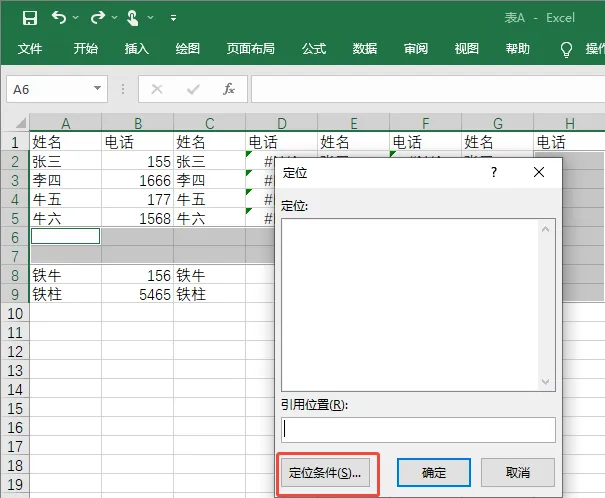Click cell C9 containing 铁柱
Viewport: 605px width, 498px height.
coord(210,294)
